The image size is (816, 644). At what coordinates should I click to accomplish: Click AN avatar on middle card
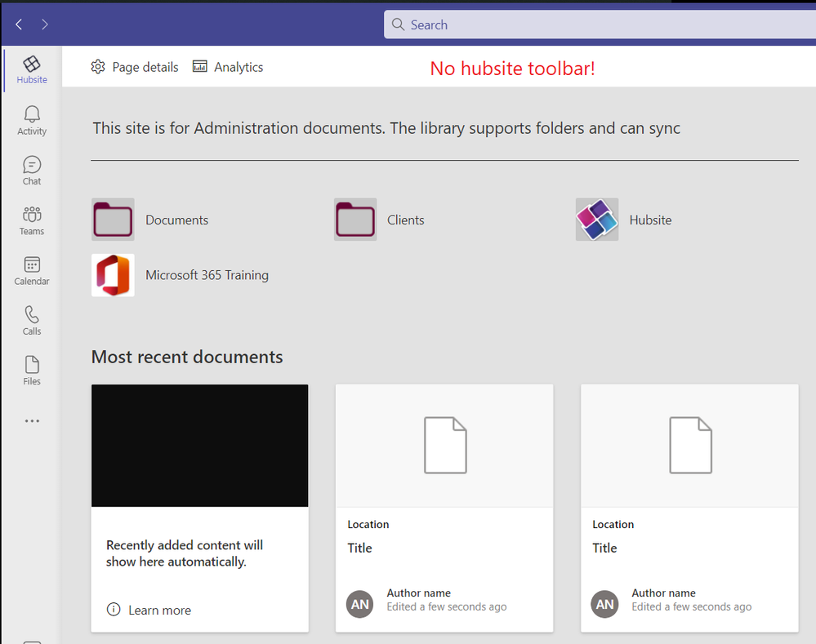click(x=359, y=604)
